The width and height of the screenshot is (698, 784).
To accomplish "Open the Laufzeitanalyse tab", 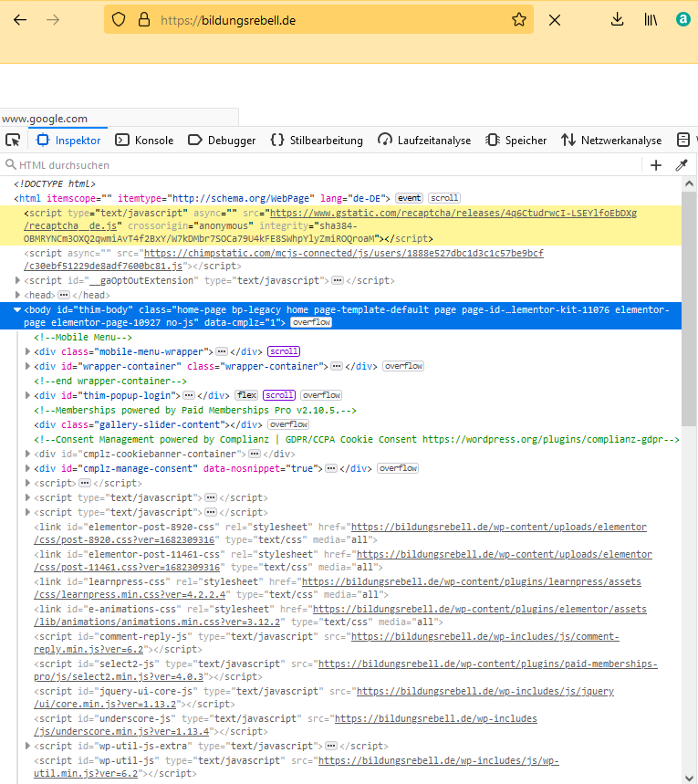I will click(x=424, y=141).
